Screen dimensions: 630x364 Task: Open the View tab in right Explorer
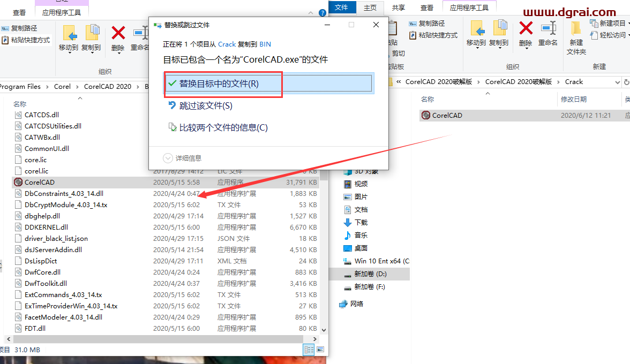point(426,7)
